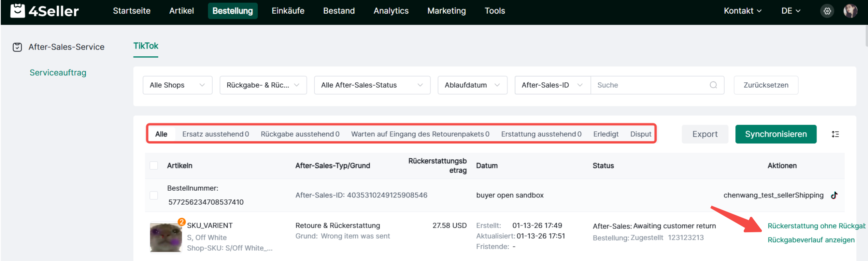Click the Synchronisieren button
Image resolution: width=868 pixels, height=261 pixels.
coord(775,134)
